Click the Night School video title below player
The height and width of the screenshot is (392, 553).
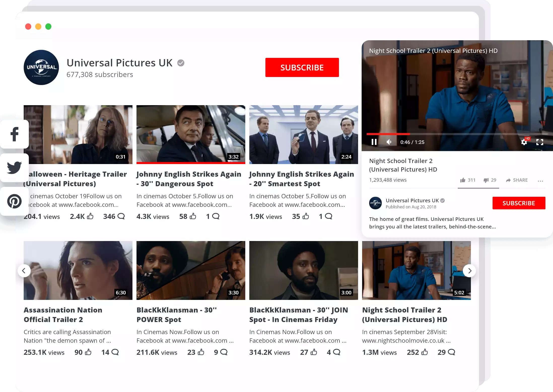[403, 165]
